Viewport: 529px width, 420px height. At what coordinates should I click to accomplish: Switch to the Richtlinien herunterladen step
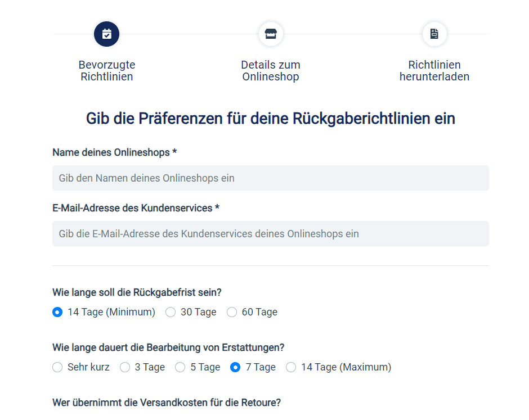coord(434,70)
